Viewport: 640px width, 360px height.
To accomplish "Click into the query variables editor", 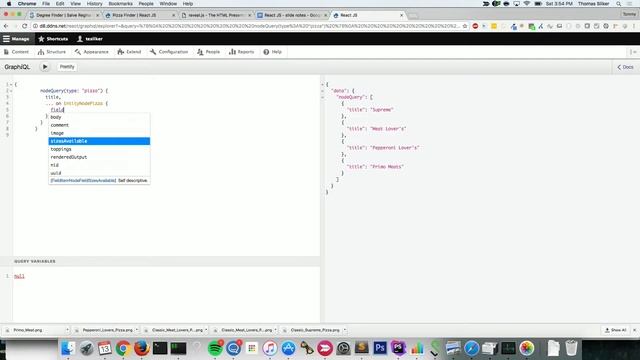I will pos(166,295).
